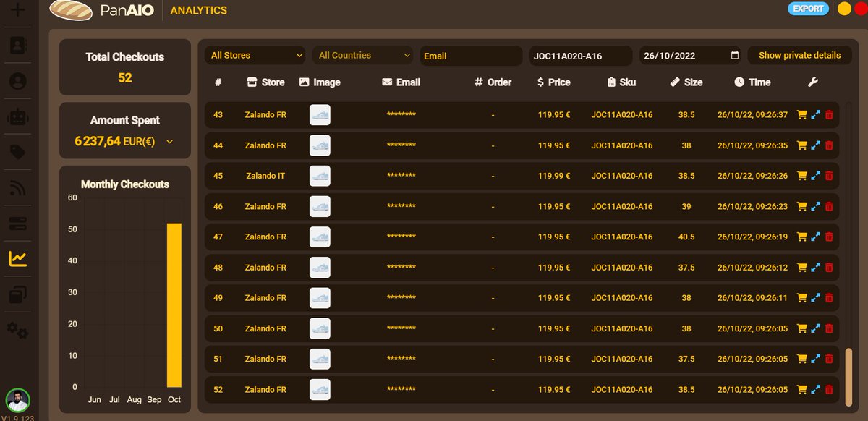Click the PanAIO bread logo
Image resolution: width=868 pixels, height=421 pixels.
point(70,10)
